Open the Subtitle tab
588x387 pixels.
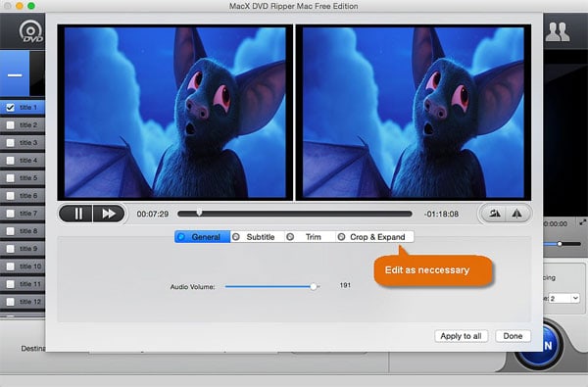pyautogui.click(x=257, y=237)
